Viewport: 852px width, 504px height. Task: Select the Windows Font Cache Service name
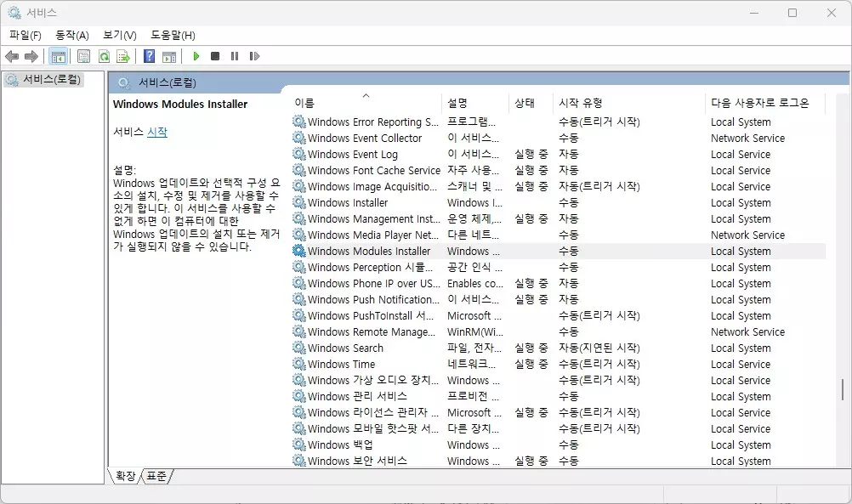[374, 170]
